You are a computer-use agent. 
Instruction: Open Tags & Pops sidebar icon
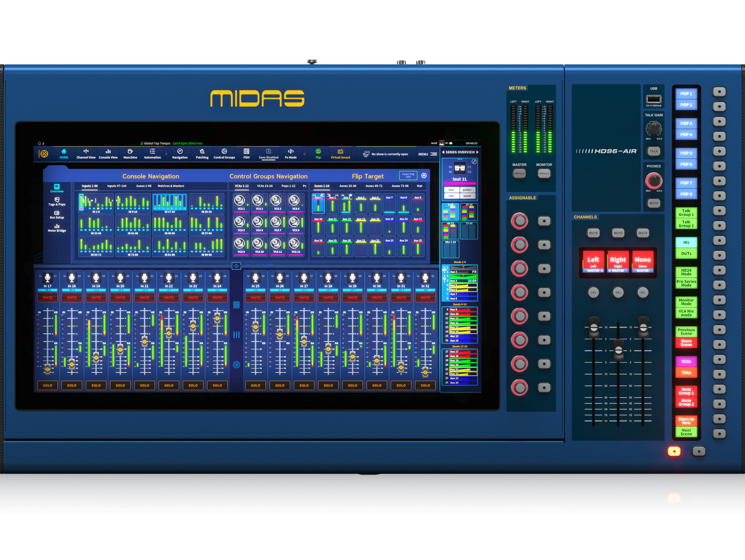click(x=57, y=202)
